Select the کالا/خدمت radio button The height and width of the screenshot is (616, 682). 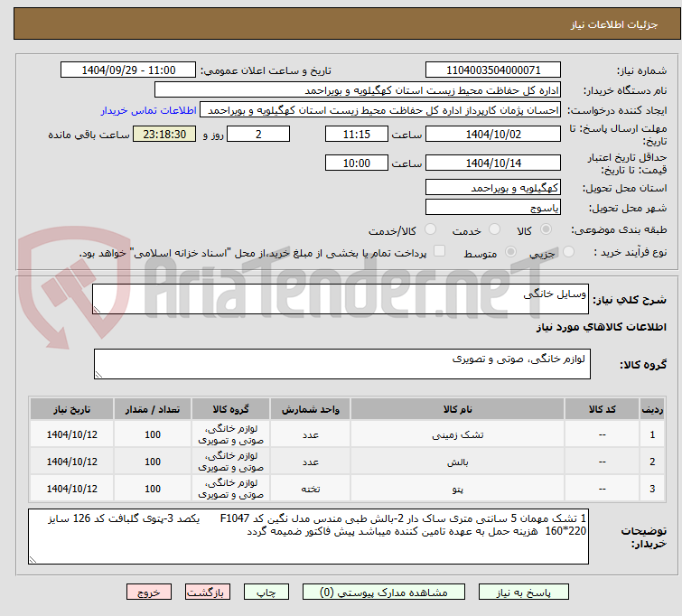click(430, 229)
